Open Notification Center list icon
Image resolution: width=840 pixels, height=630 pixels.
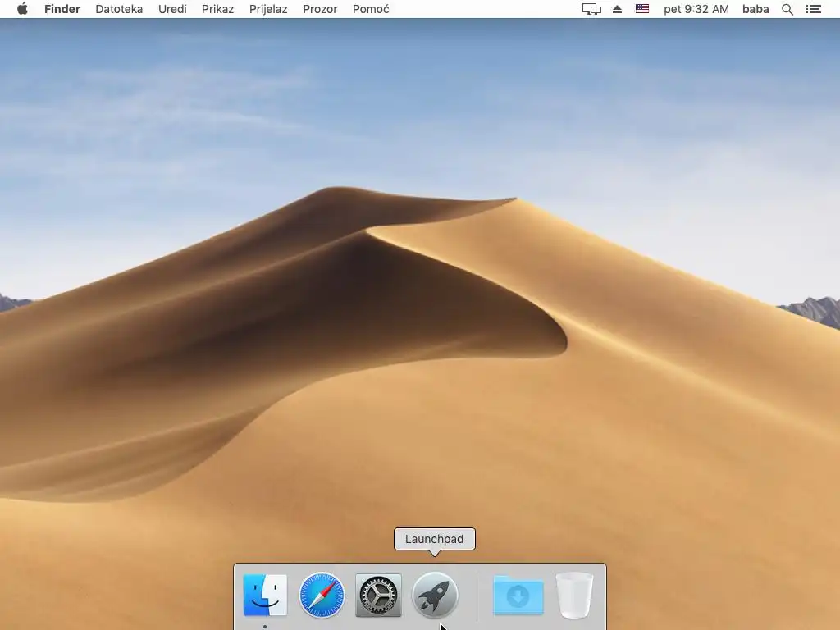813,9
